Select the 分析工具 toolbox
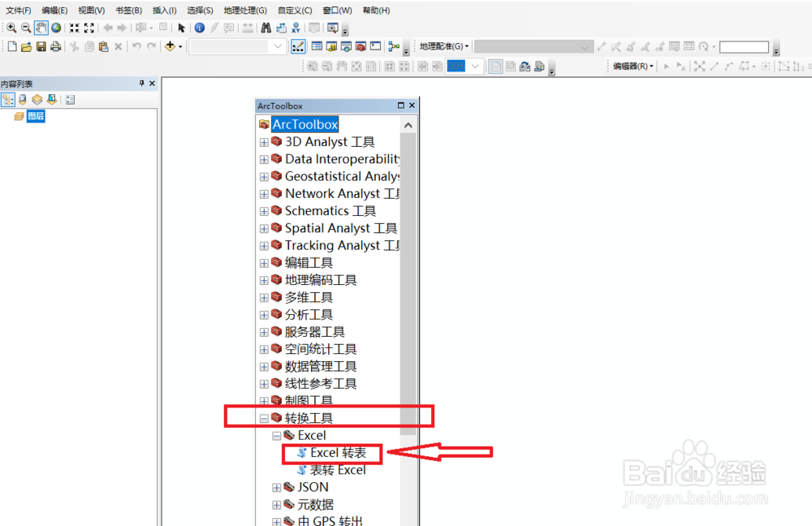This screenshot has width=812, height=526. click(x=309, y=315)
